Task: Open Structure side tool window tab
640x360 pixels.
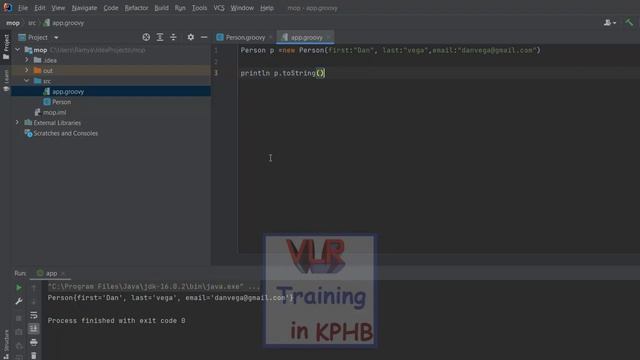Action: coord(6,345)
